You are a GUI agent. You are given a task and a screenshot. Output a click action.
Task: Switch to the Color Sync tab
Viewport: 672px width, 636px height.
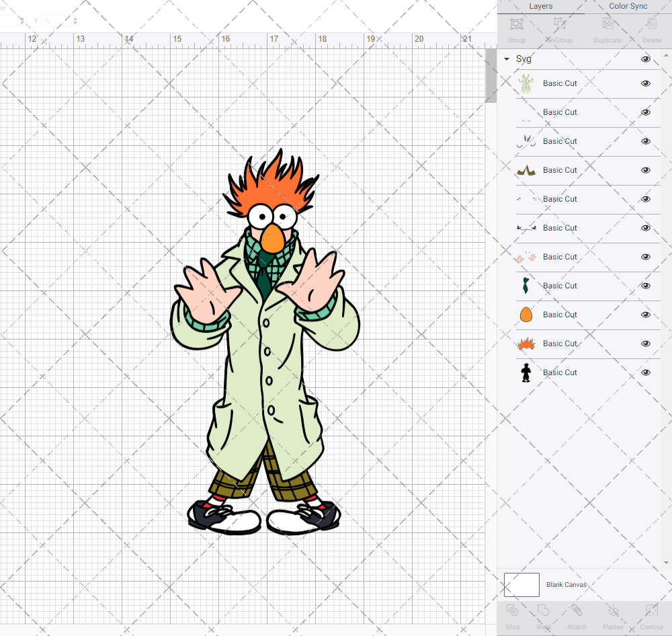click(x=628, y=7)
